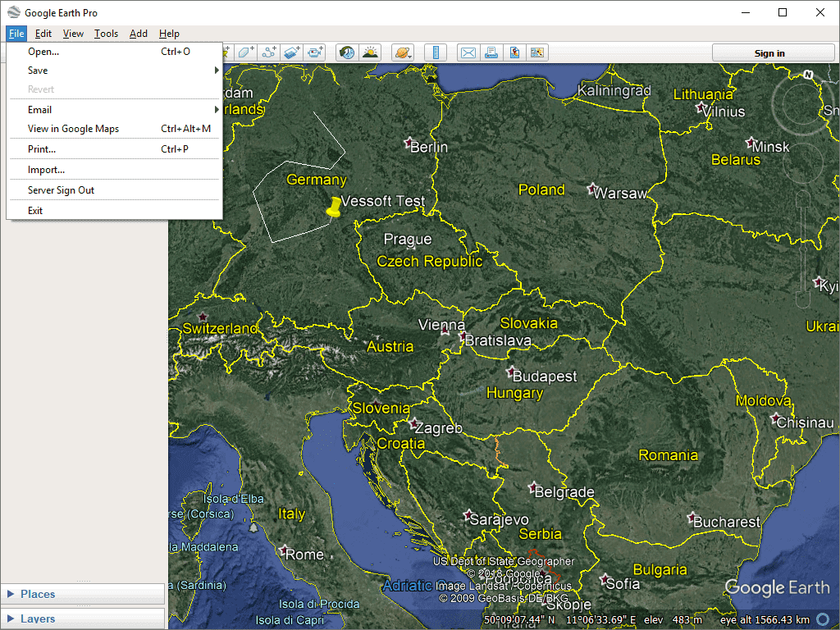840x630 pixels.
Task: Open the planet switcher dropdown icon
Action: pyautogui.click(x=402, y=52)
